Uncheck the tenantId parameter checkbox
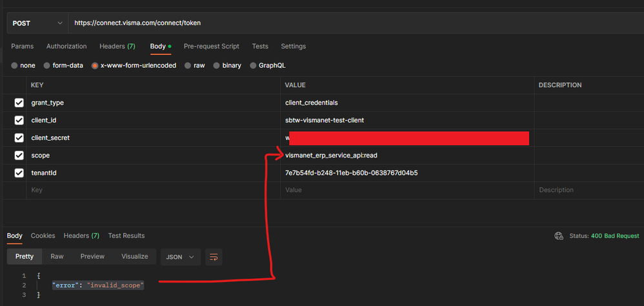The width and height of the screenshot is (644, 306). 19,173
